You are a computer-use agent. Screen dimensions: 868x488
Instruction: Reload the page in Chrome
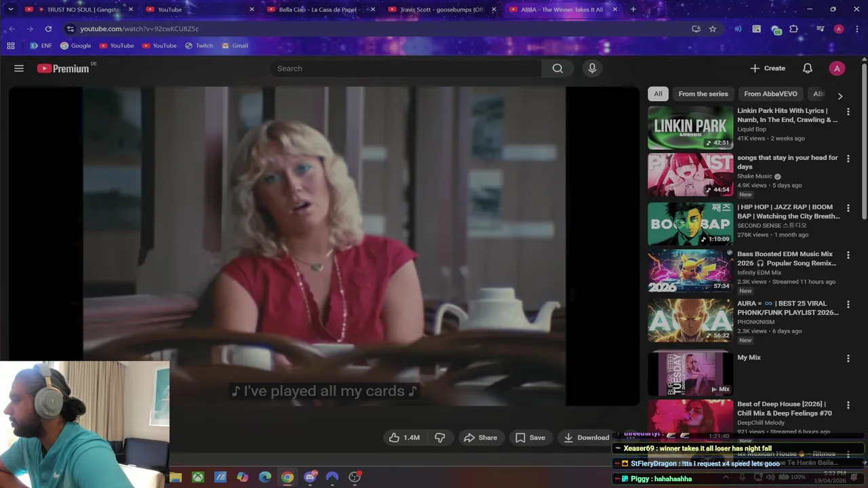(x=48, y=29)
